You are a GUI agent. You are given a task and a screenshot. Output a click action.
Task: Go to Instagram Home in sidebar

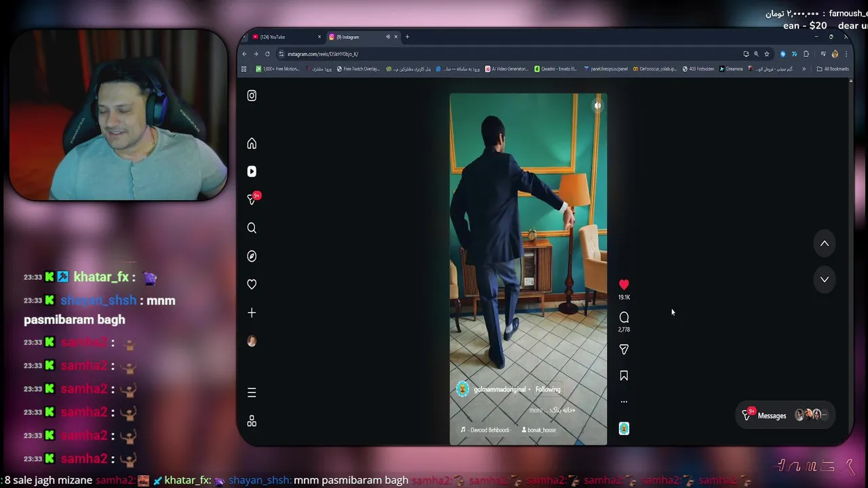click(x=252, y=144)
